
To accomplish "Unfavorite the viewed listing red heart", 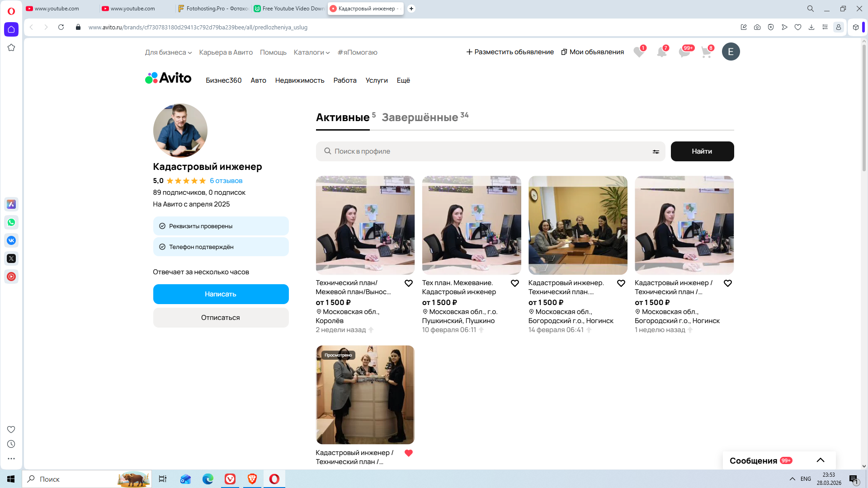I will click(x=409, y=453).
